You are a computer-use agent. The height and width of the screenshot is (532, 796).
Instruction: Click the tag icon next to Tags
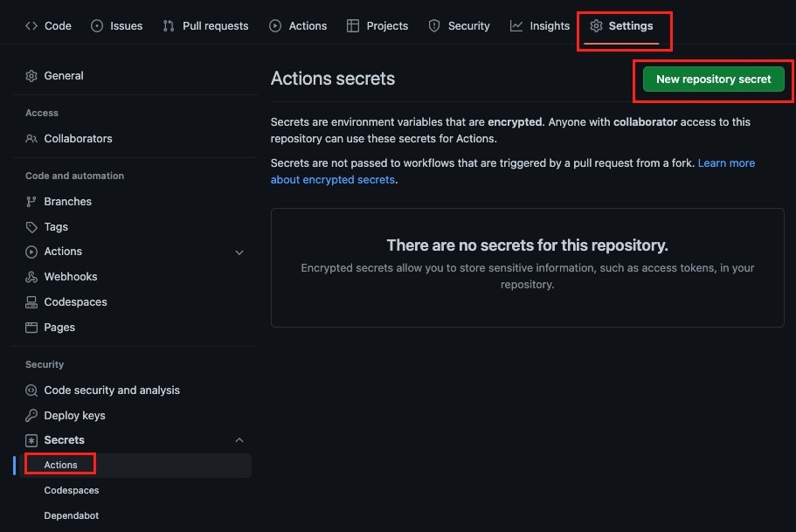pos(31,227)
